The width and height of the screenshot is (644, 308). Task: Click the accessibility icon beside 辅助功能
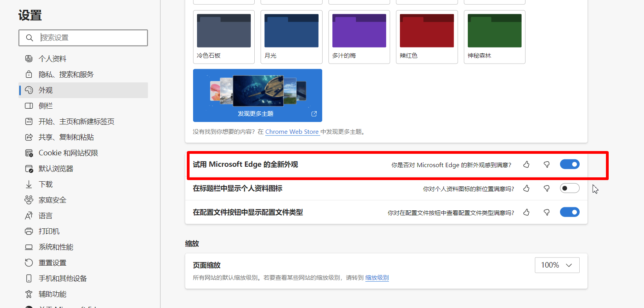tap(29, 294)
